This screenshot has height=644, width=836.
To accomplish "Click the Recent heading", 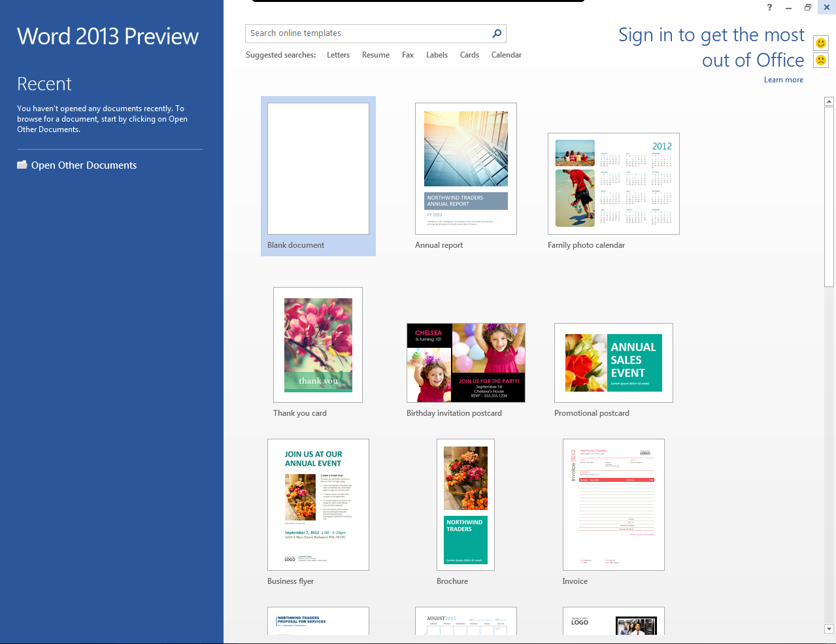I will (44, 84).
